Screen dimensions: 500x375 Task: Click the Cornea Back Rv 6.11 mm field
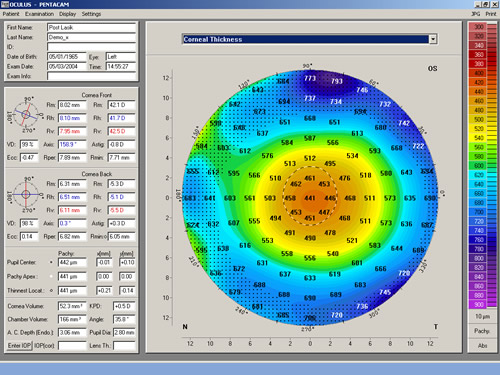(72, 210)
